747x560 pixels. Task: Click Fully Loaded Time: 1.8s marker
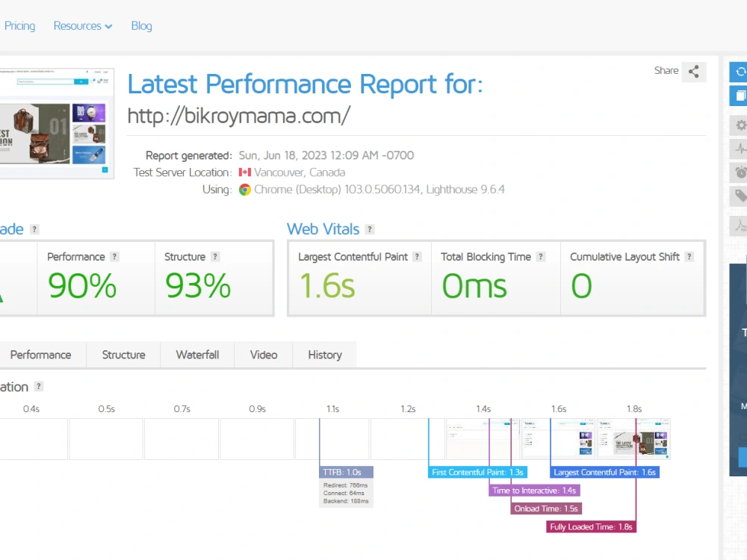click(591, 526)
